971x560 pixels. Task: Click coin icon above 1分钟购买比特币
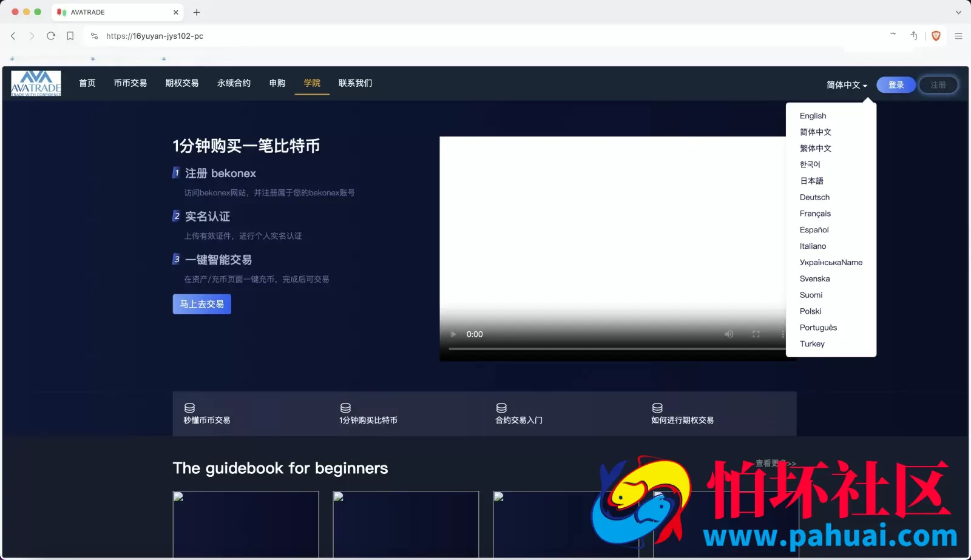pos(345,408)
